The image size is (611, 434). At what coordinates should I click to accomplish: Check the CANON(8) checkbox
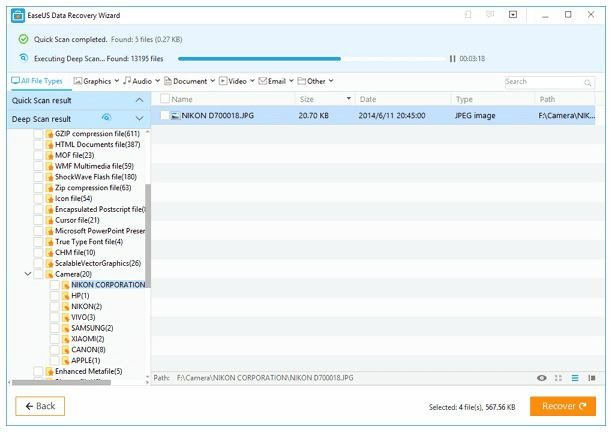pyautogui.click(x=55, y=350)
